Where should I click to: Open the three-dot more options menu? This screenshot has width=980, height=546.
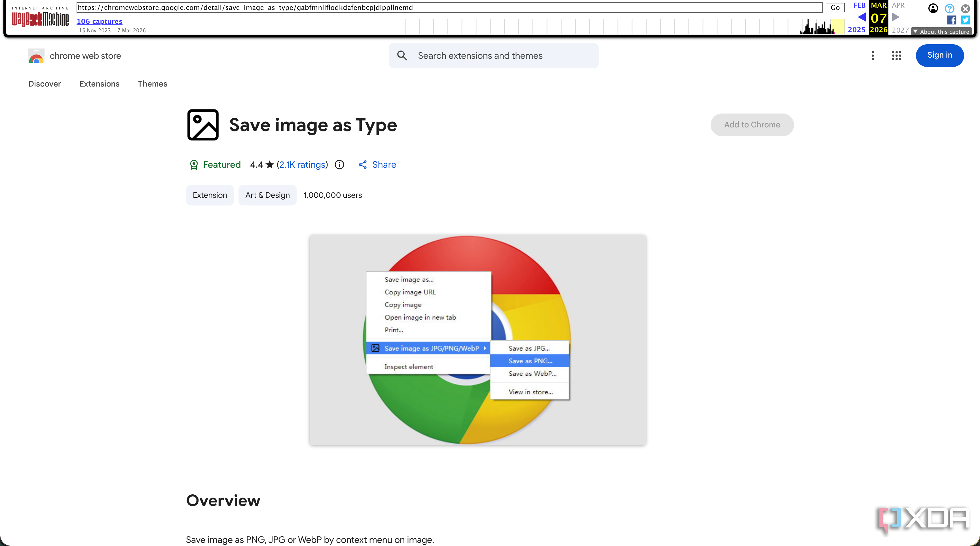[872, 56]
